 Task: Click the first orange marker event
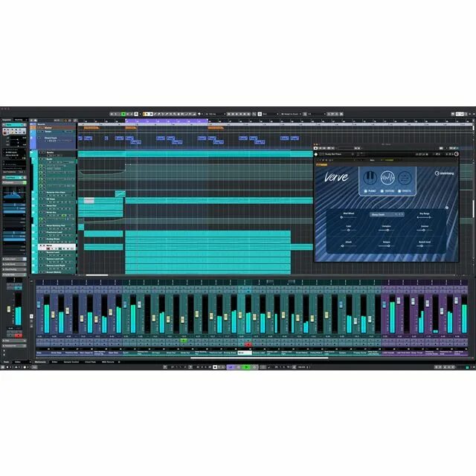91,128
